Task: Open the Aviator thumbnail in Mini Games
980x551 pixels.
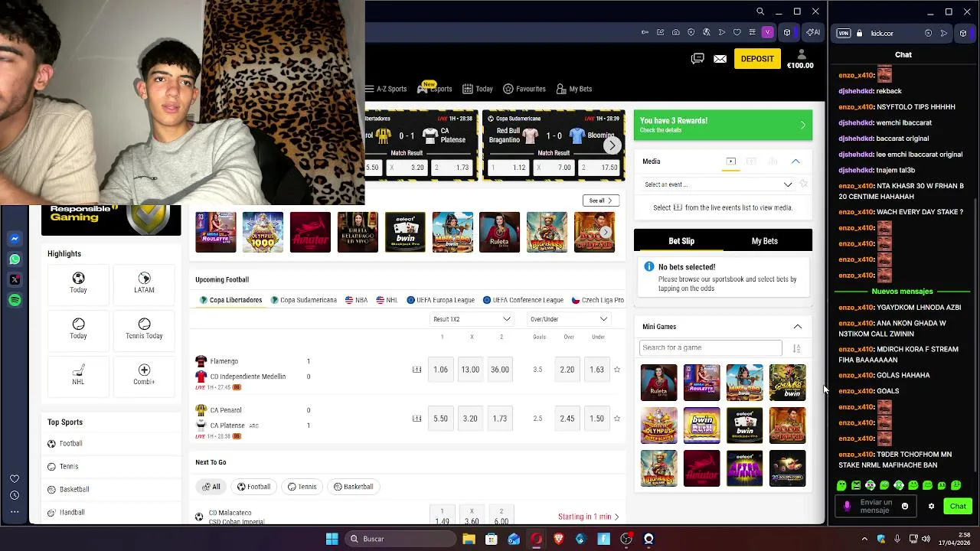Action: (x=702, y=468)
